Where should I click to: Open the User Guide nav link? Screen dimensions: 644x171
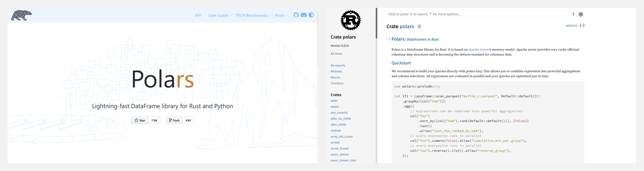(218, 16)
